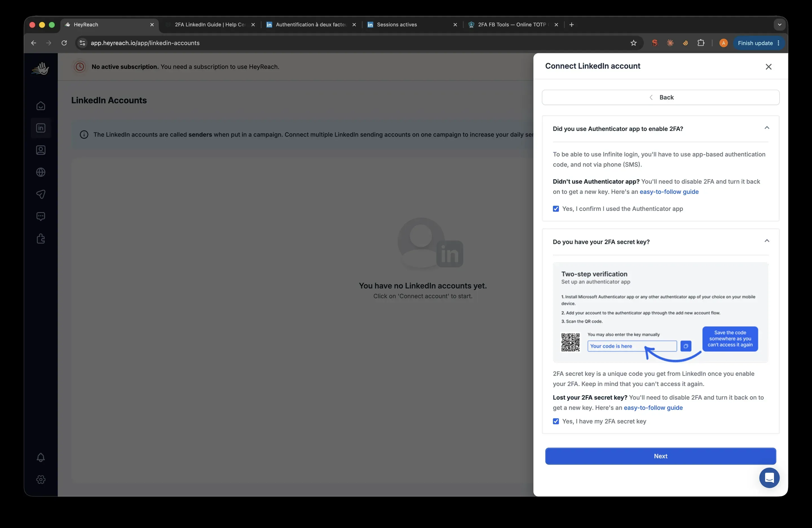Open the settings gear in sidebar
The image size is (812, 528).
coord(41,479)
